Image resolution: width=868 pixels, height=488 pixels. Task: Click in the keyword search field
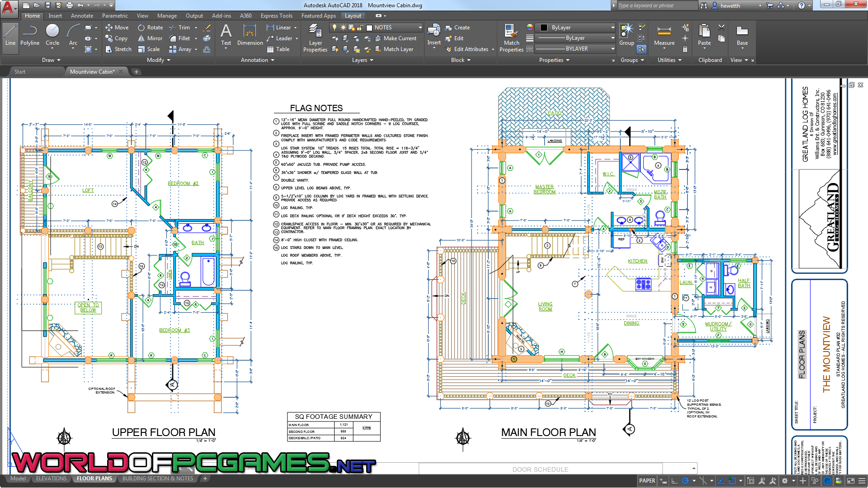pos(656,5)
